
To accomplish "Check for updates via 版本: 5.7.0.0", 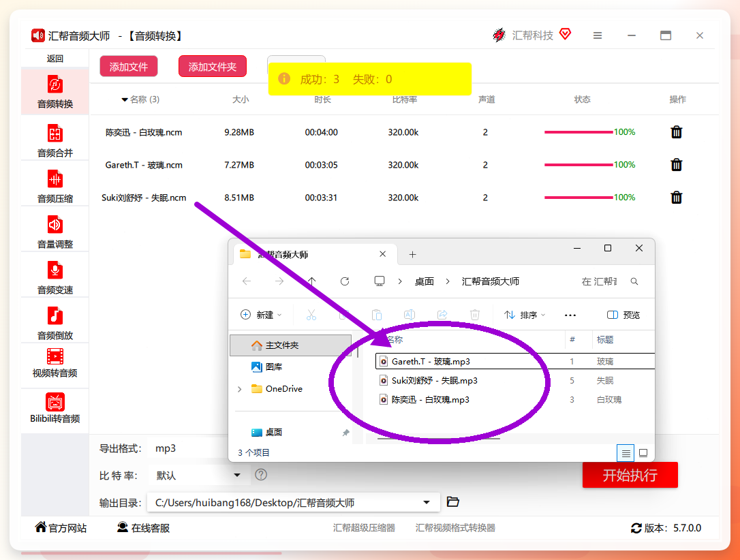I will pos(666,528).
